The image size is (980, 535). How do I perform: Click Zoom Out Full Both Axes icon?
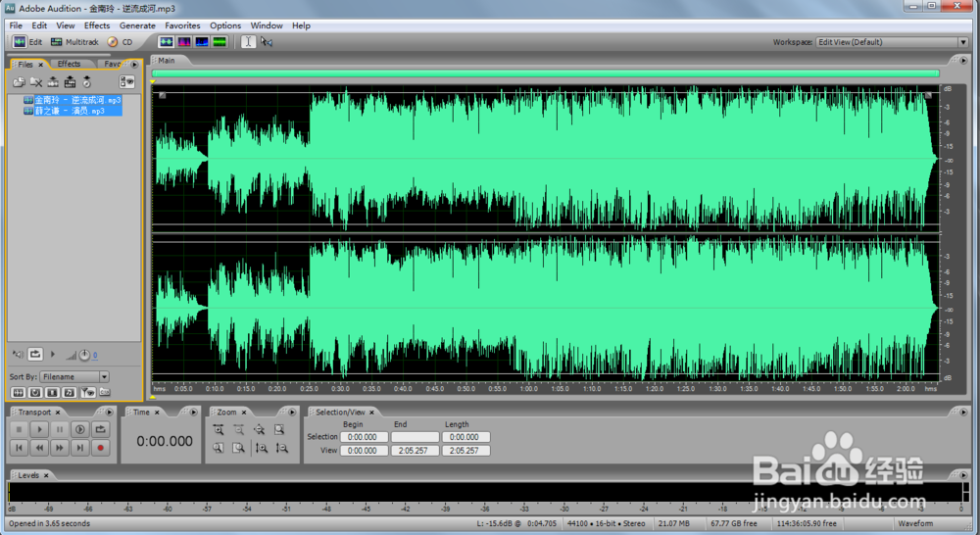[260, 429]
